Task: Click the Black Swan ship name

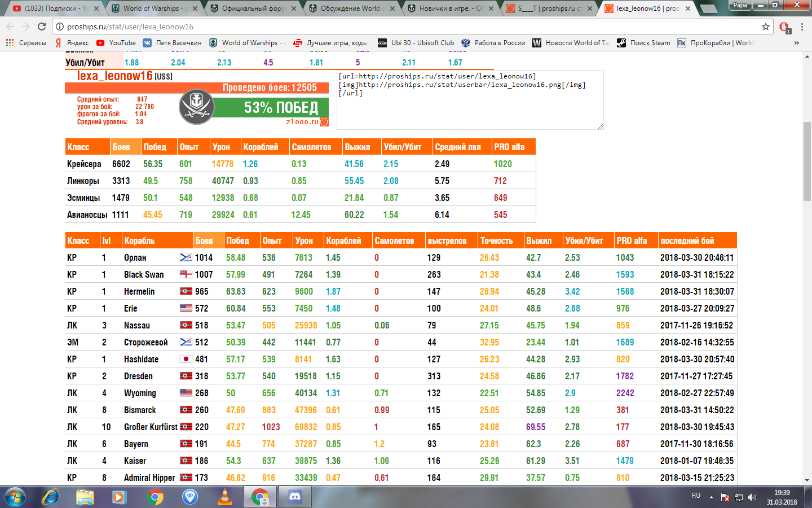Action: [x=144, y=274]
